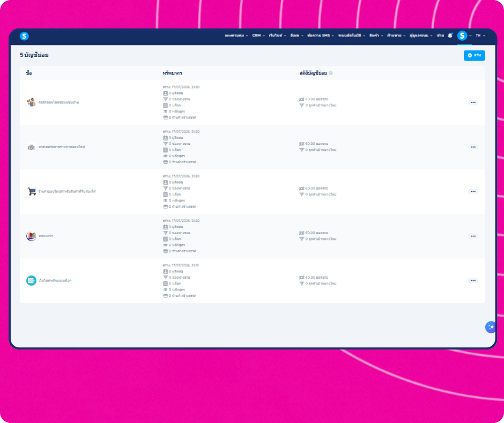Viewport: 504px width, 423px height.
Task: Click the teal round avatar in the fifth row
Action: (x=31, y=280)
